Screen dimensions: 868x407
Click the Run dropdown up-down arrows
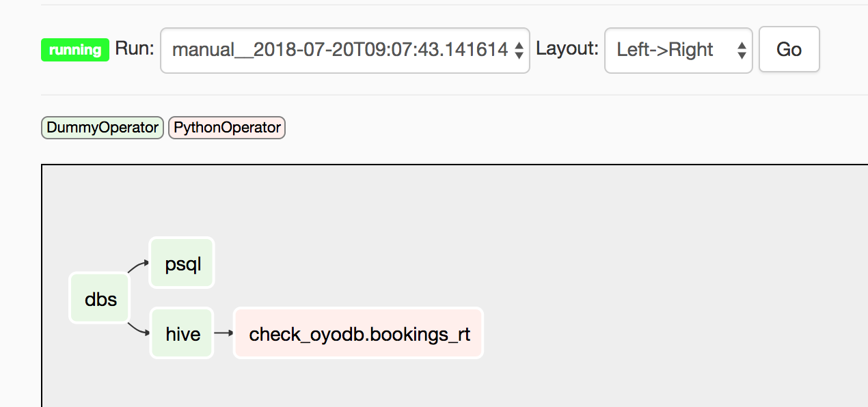[519, 50]
